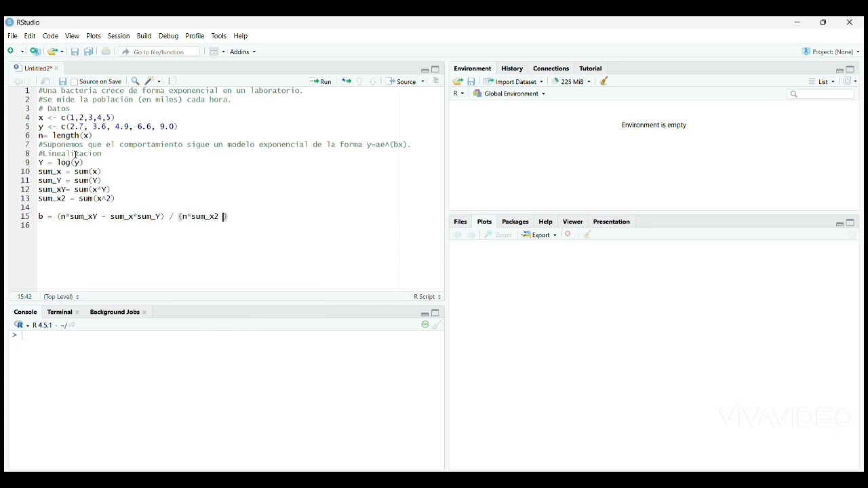Click the Go to file/function field

click(160, 52)
